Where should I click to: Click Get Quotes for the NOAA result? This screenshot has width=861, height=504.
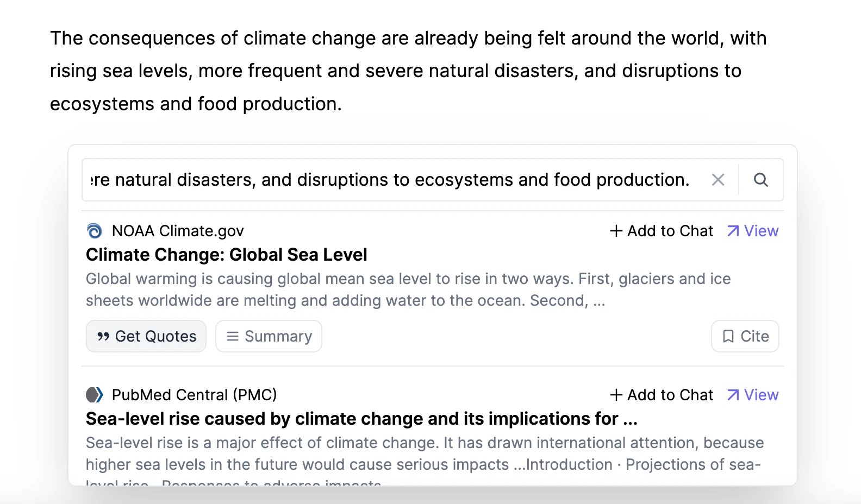[x=146, y=336]
